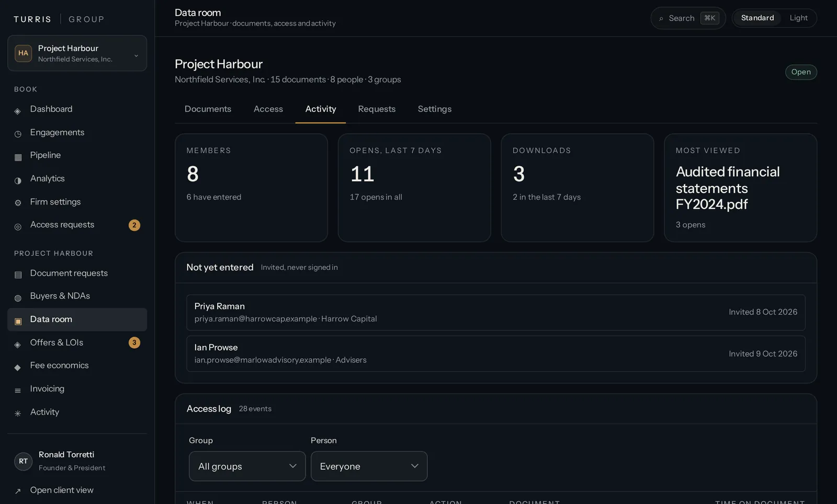The image size is (837, 504).
Task: Open the Settings tab
Action: (435, 109)
